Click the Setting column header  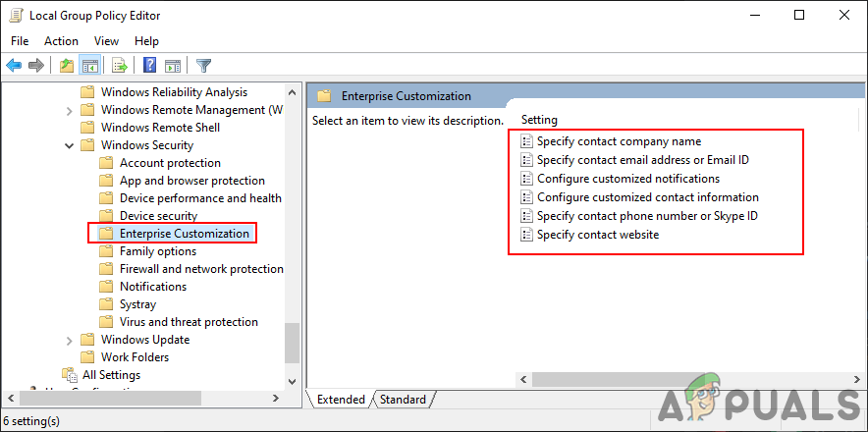(x=539, y=120)
